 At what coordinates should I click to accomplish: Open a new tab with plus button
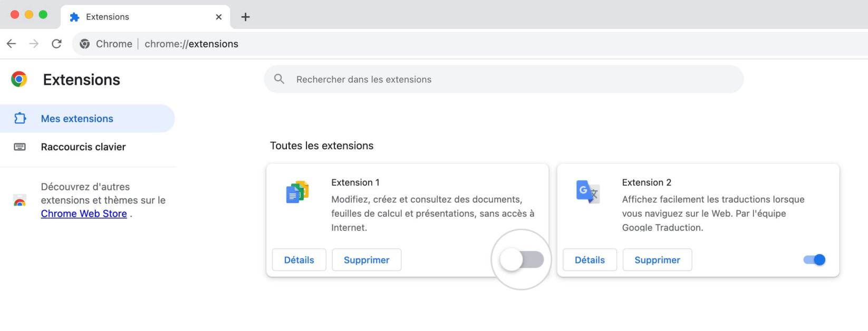245,17
